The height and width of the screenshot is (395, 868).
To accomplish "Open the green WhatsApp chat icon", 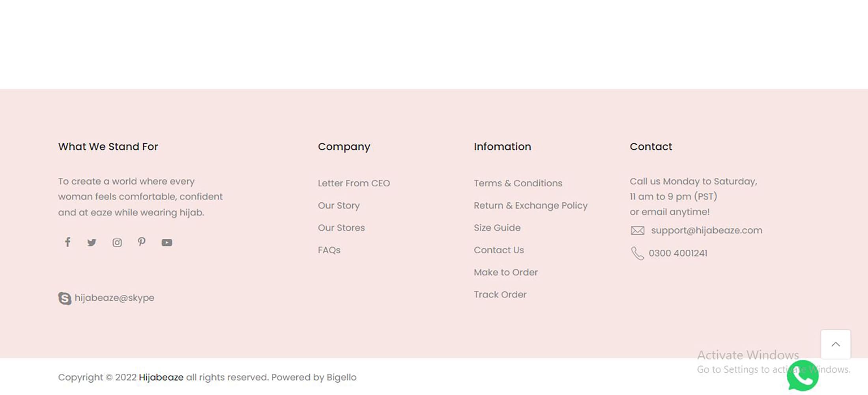I will [x=803, y=376].
